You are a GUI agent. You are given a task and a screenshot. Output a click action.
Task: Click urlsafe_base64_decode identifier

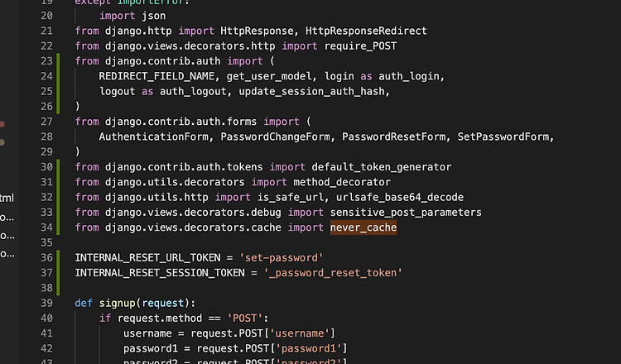[x=400, y=197]
